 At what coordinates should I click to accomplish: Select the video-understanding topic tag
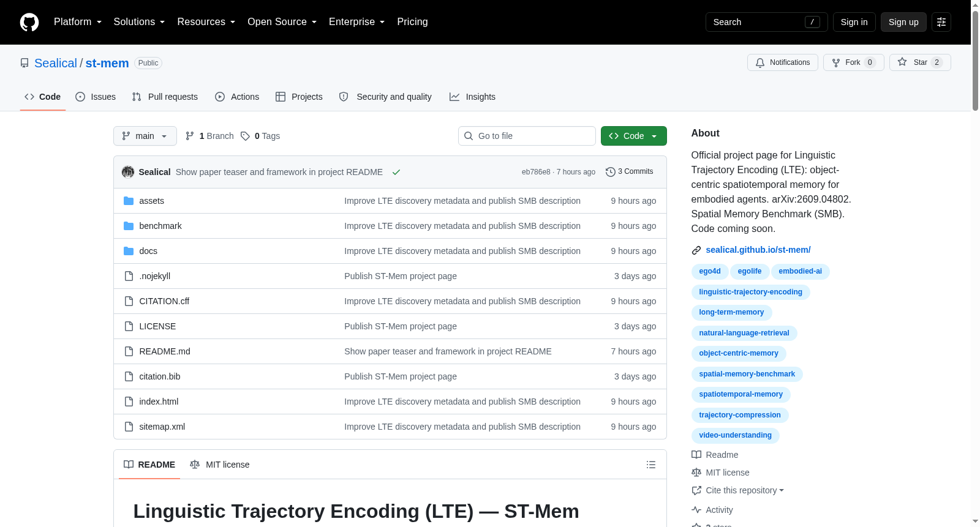736,435
